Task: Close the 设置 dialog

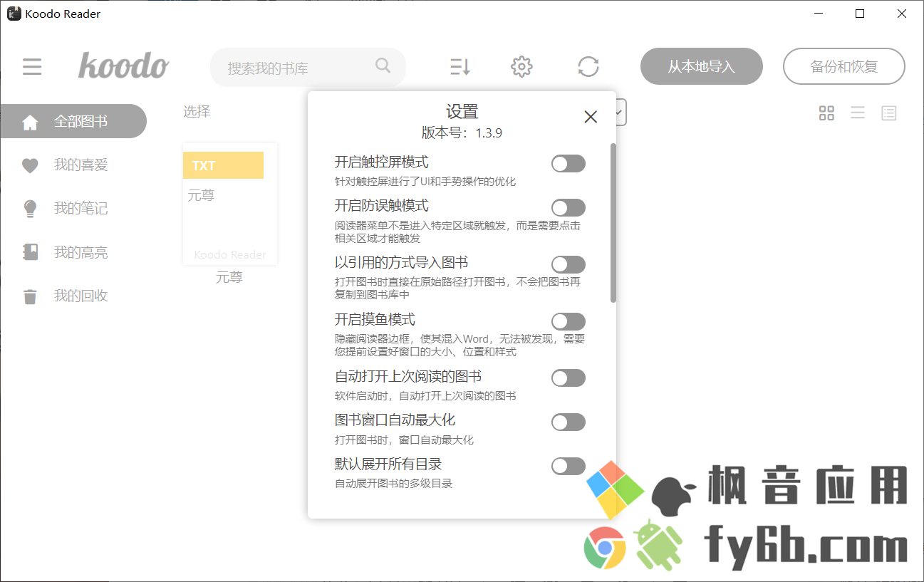Action: tap(591, 117)
